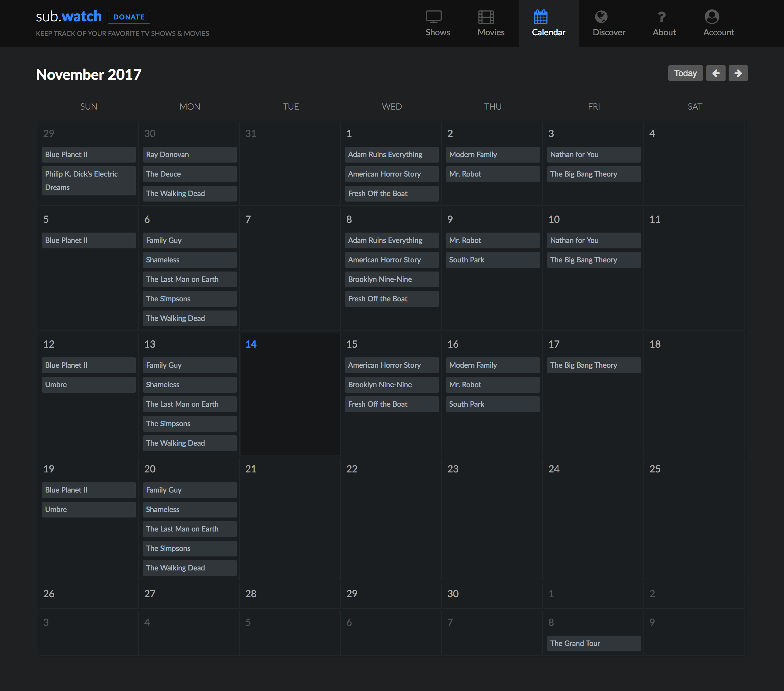
Task: Go to Movies via the film icon
Action: (x=486, y=17)
